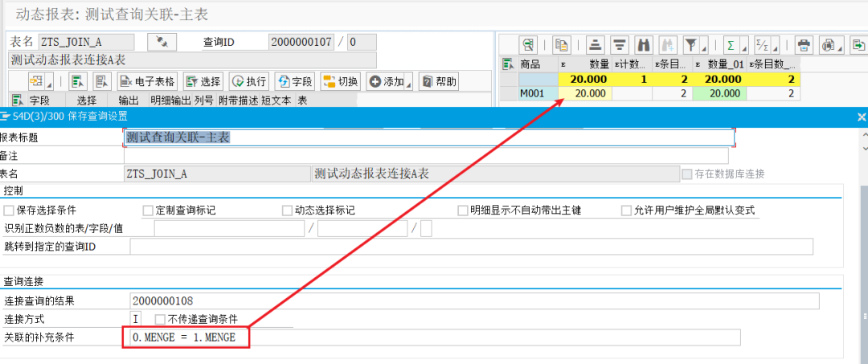Open the subtotals dropdown arrow

[x=776, y=45]
